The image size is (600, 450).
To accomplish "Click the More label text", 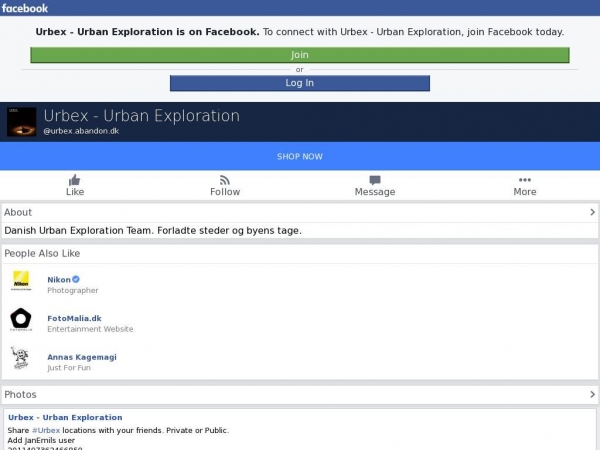I will 525,192.
